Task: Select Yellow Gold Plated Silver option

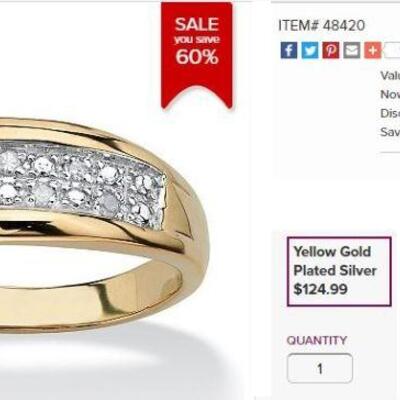Action: coord(339,271)
